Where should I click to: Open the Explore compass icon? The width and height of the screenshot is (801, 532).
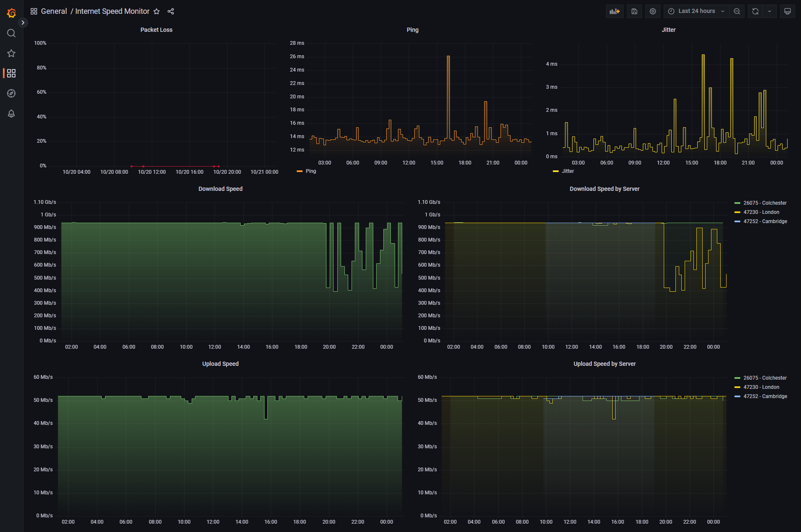click(11, 93)
